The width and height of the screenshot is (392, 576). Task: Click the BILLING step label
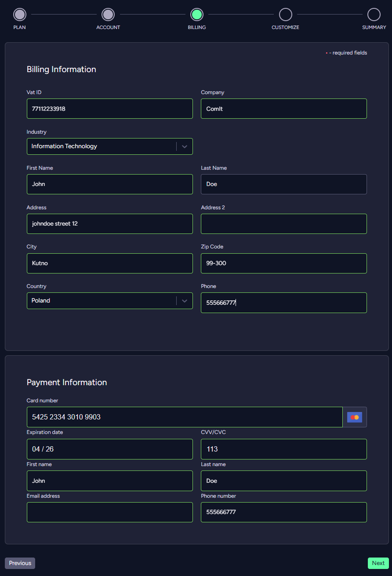pos(196,27)
